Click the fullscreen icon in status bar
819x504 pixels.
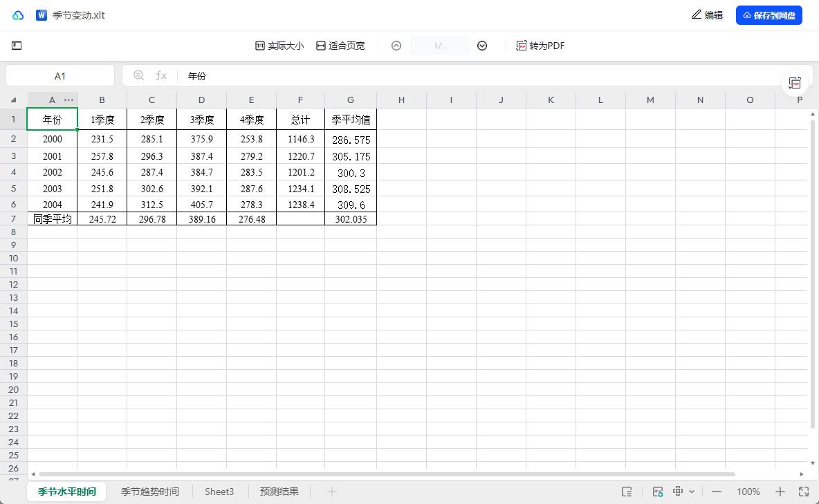click(x=804, y=492)
